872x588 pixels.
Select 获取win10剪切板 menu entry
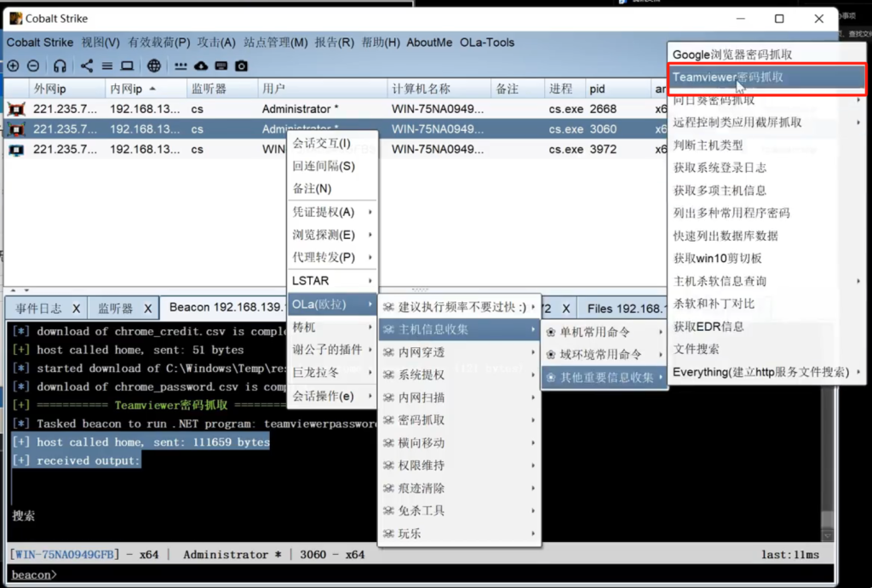point(766,259)
